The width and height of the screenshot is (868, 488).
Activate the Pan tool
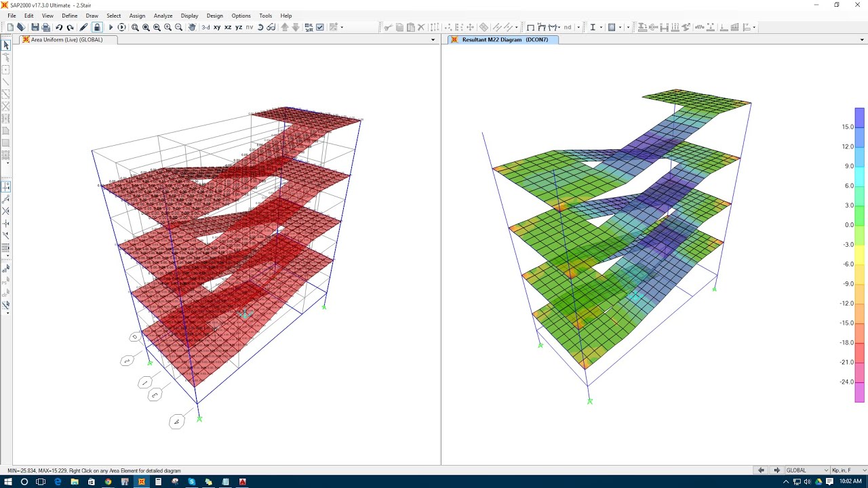[x=192, y=27]
